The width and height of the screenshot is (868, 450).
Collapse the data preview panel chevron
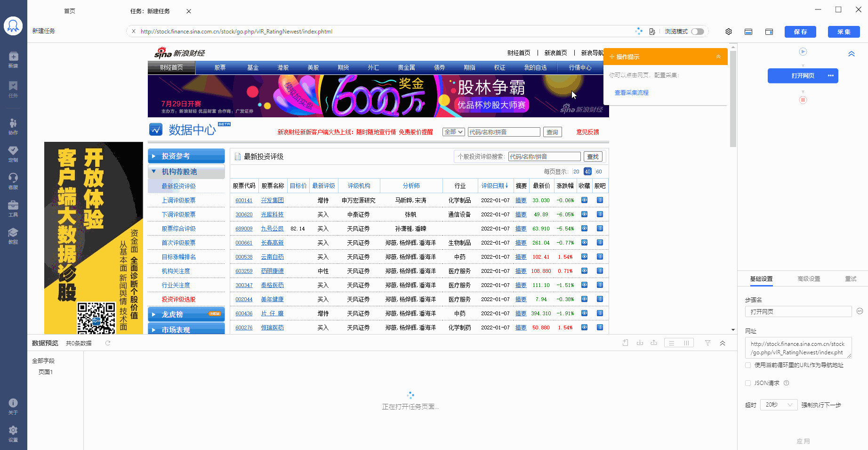[x=723, y=343]
